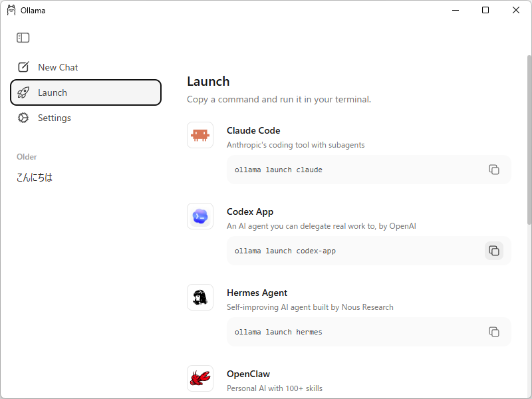Click the Codex App OpenAI description text
This screenshot has height=399, width=532.
pyautogui.click(x=321, y=226)
